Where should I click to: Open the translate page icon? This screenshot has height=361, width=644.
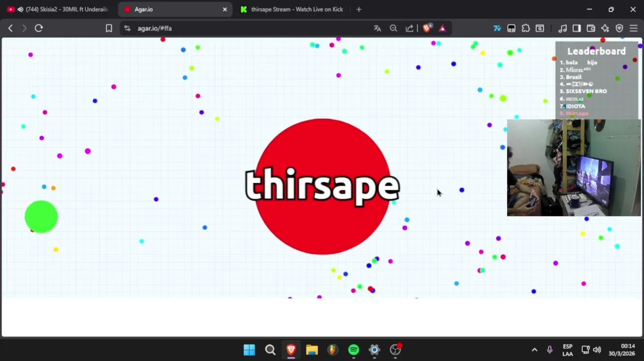377,29
